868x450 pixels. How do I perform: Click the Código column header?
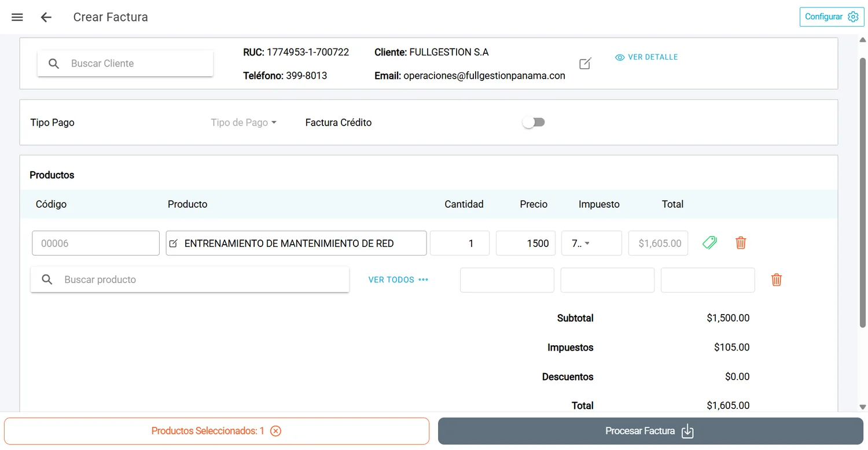(x=51, y=204)
